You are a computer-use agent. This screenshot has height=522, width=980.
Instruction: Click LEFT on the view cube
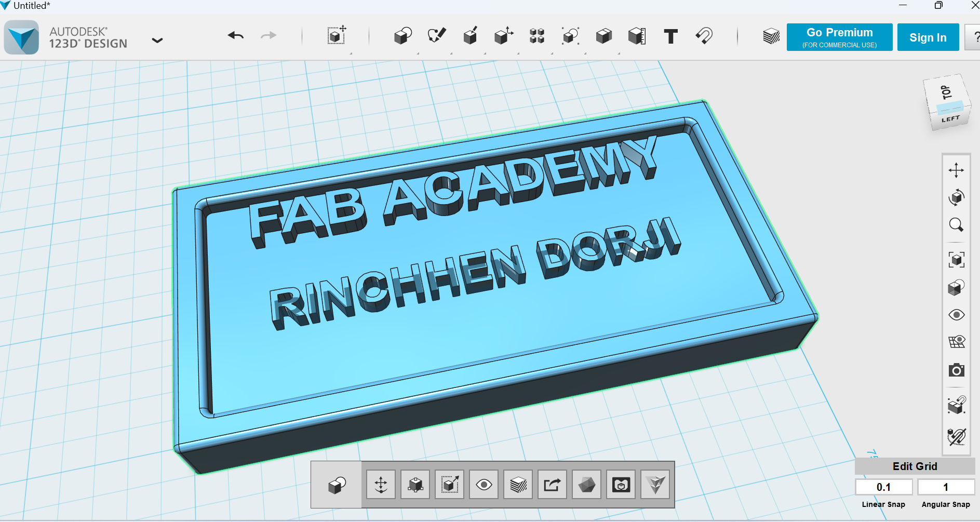[951, 118]
